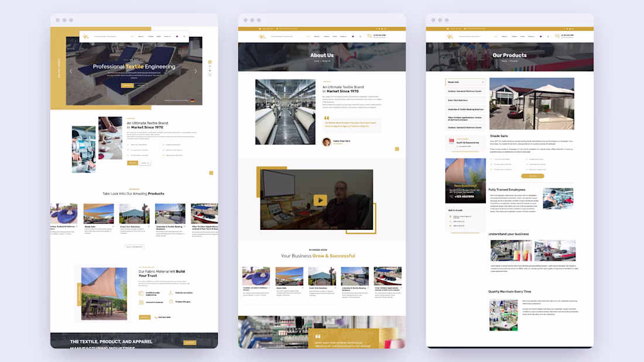Click back-to-top button on About Us page
The width and height of the screenshot is (644, 362).
click(x=397, y=149)
